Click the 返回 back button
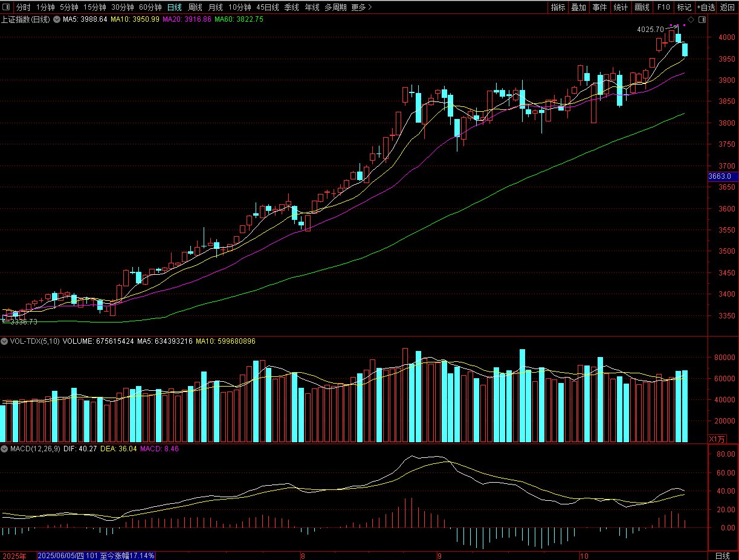The height and width of the screenshot is (560, 739). point(728,7)
